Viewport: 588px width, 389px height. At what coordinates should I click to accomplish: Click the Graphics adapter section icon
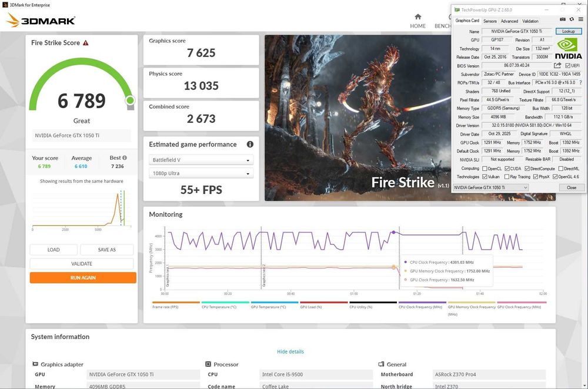[35, 364]
